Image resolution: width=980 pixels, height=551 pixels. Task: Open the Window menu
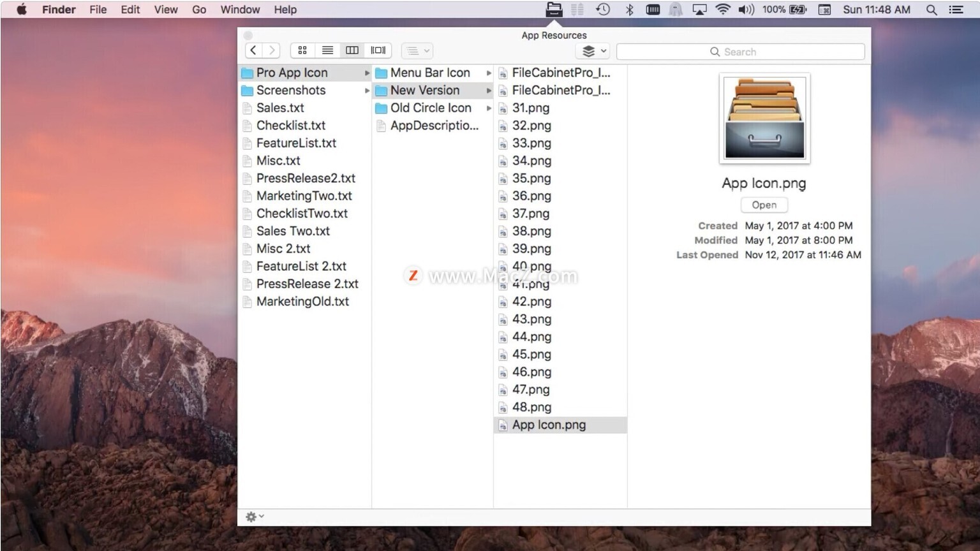[x=240, y=10]
